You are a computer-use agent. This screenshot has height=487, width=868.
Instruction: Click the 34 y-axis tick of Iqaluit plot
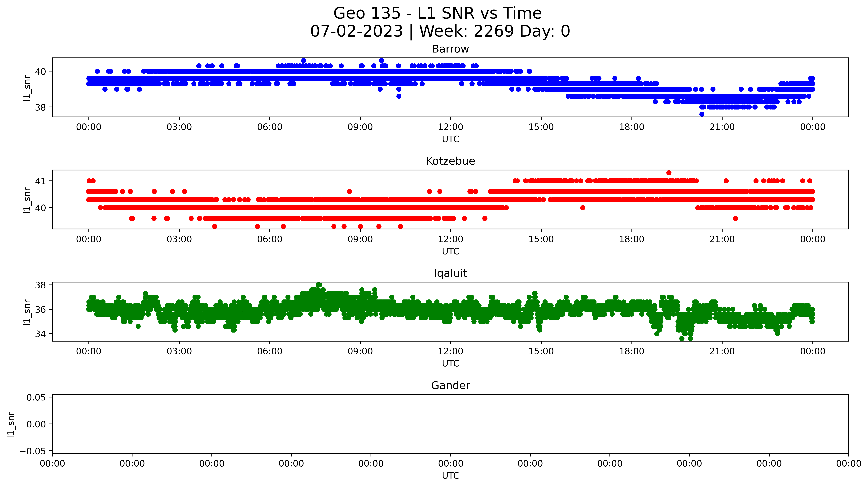(40, 334)
